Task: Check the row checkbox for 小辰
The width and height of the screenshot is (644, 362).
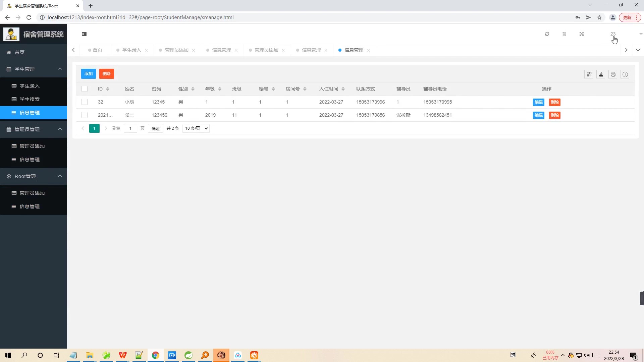Action: tap(85, 102)
